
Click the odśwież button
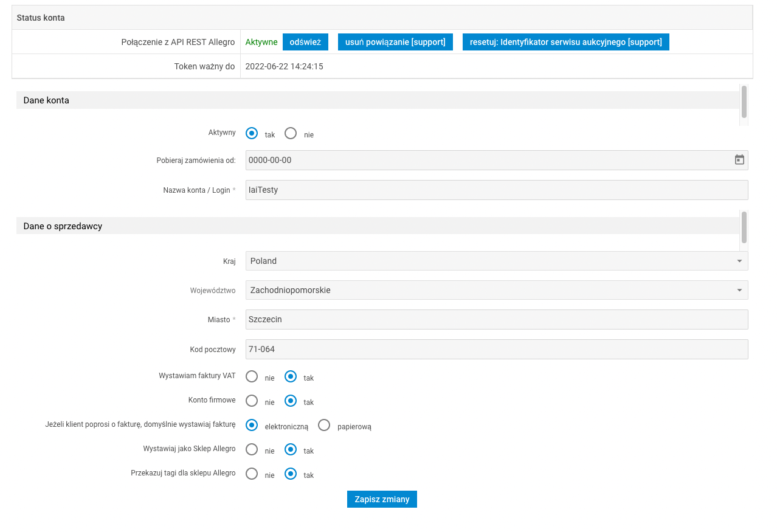(x=305, y=42)
